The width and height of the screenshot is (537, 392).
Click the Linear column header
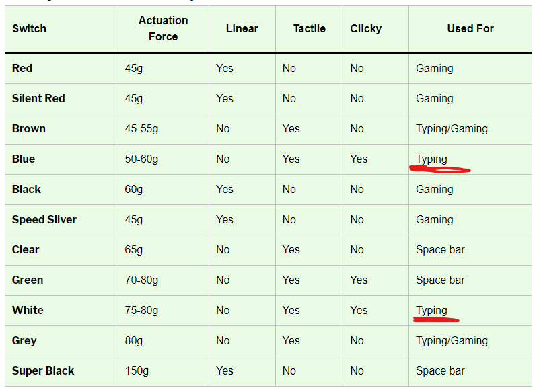pyautogui.click(x=242, y=28)
